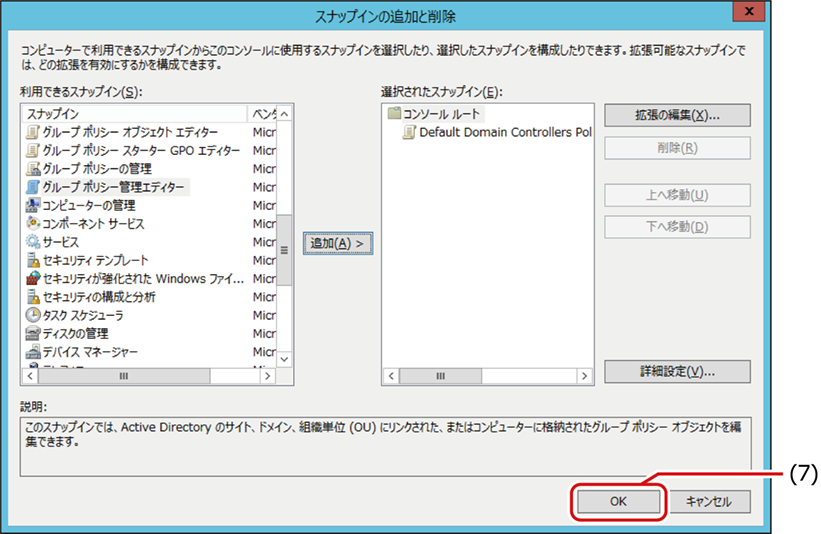Confirm with the OK button
The height and width of the screenshot is (534, 821).
618,502
